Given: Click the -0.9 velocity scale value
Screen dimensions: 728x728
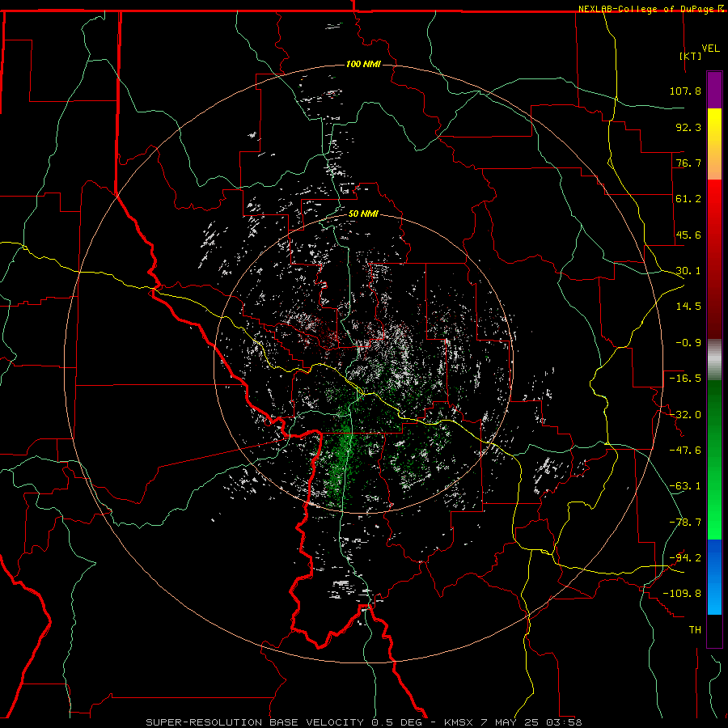Looking at the screenshot, I should click(688, 343).
